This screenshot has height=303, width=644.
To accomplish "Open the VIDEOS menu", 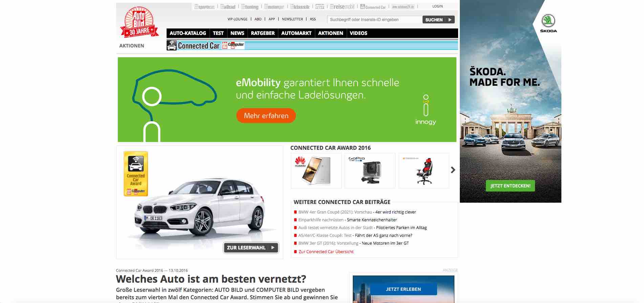I will [x=358, y=33].
